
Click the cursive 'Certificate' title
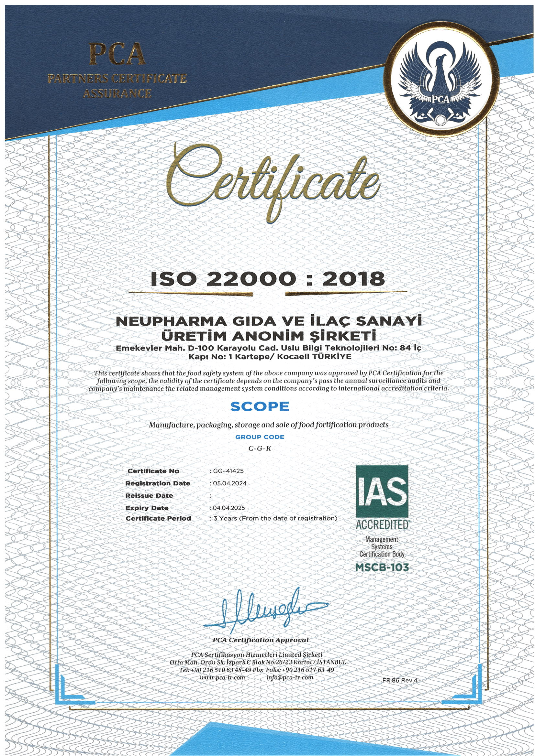[273, 183]
